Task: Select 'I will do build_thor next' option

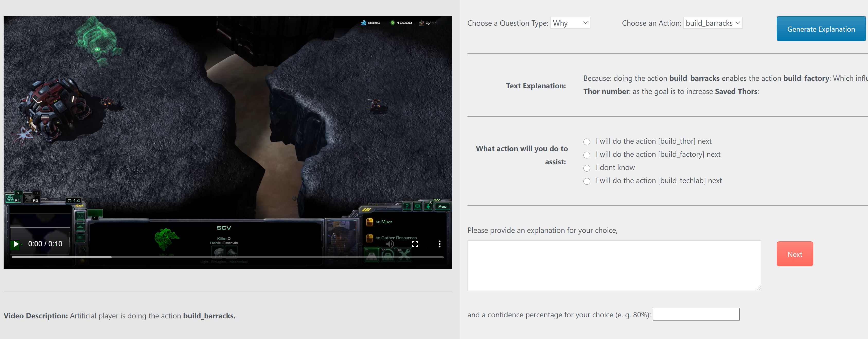Action: [587, 142]
